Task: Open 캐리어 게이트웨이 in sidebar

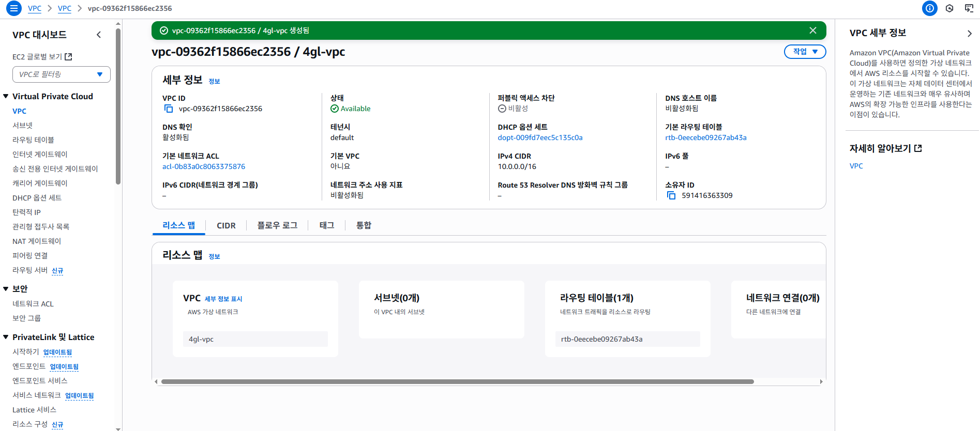Action: (x=40, y=183)
